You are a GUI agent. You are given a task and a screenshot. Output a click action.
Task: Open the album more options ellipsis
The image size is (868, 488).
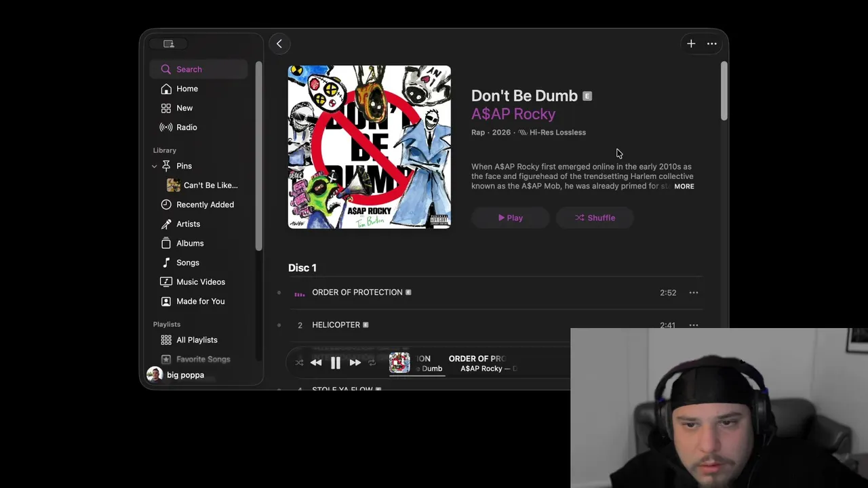coord(711,43)
